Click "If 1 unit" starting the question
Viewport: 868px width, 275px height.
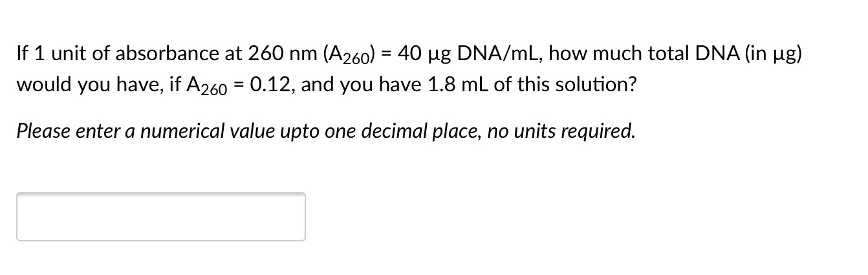click(x=45, y=54)
